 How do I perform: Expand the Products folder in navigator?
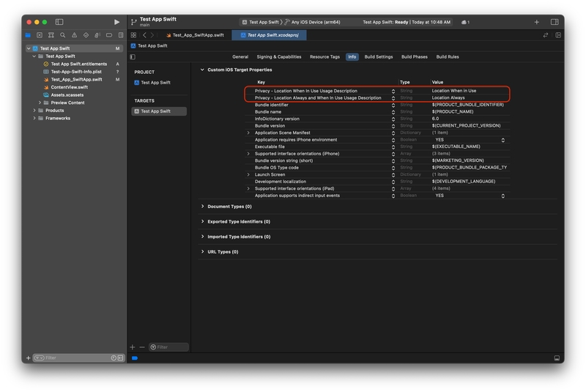(34, 111)
